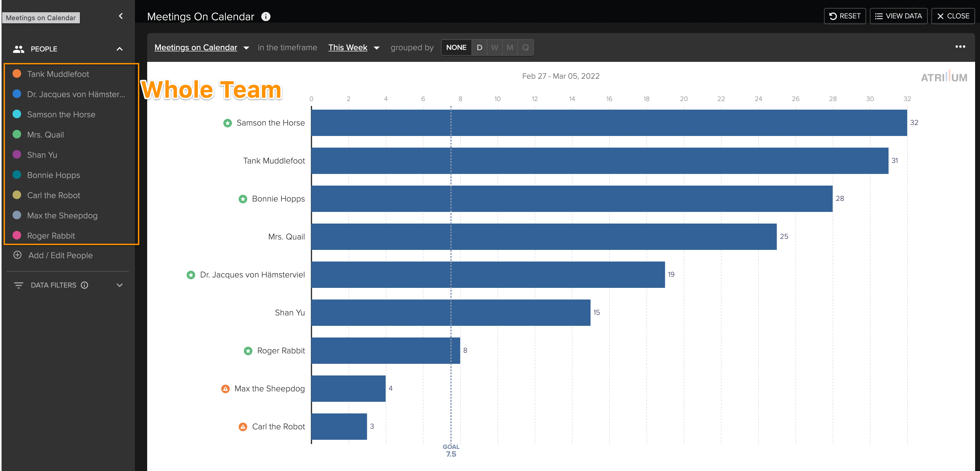Click the info icon beside Meetings On Calendar title
Viewport: 980px width, 471px height.
pos(266,16)
